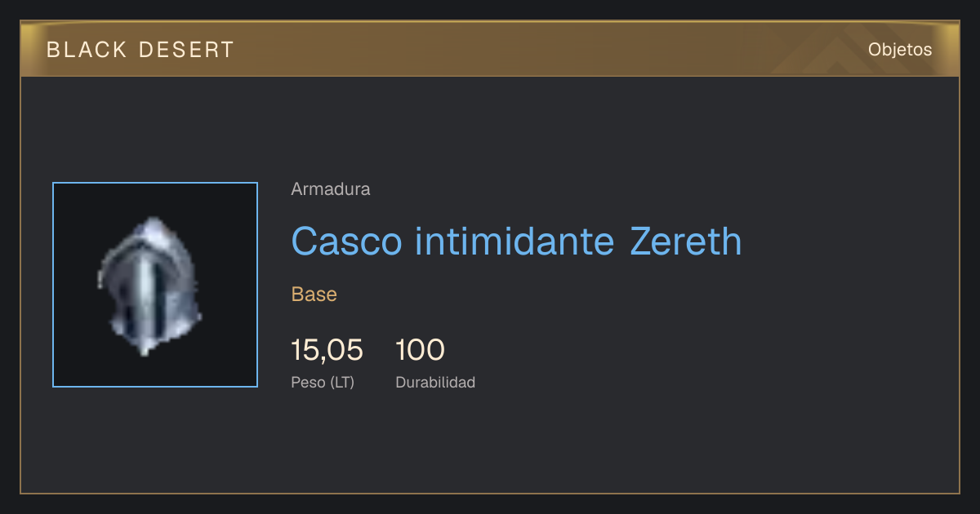
Task: Click the golden header banner
Action: click(490, 49)
